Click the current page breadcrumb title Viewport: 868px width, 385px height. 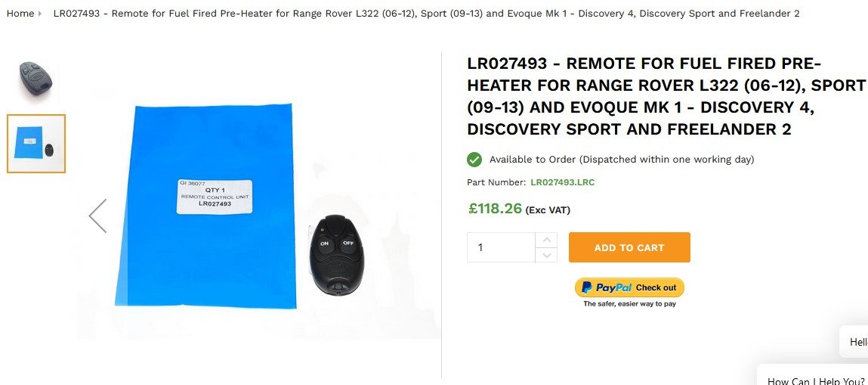tap(426, 14)
